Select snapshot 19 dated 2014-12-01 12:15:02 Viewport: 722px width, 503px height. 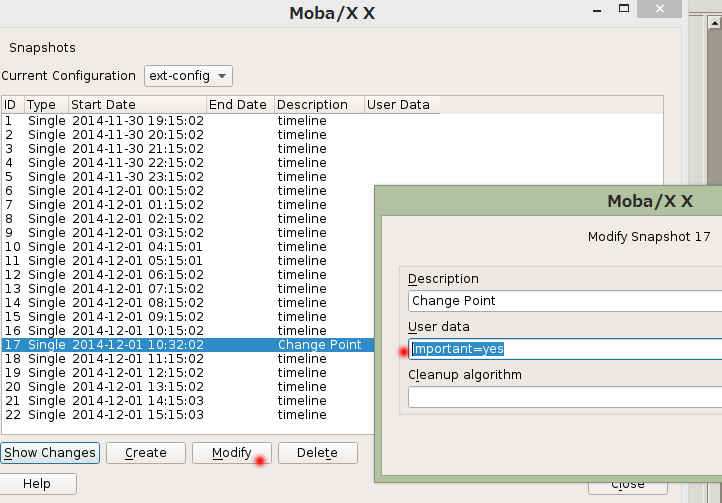point(188,372)
